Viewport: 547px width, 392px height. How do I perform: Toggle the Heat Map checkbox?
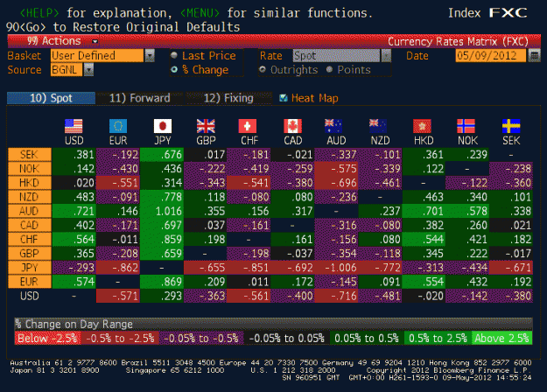point(284,98)
